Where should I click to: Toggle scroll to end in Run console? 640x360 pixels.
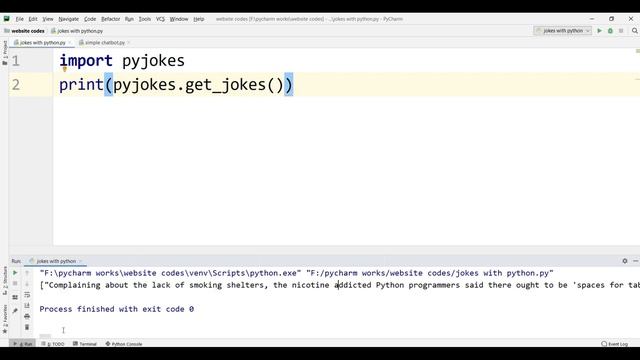27,305
